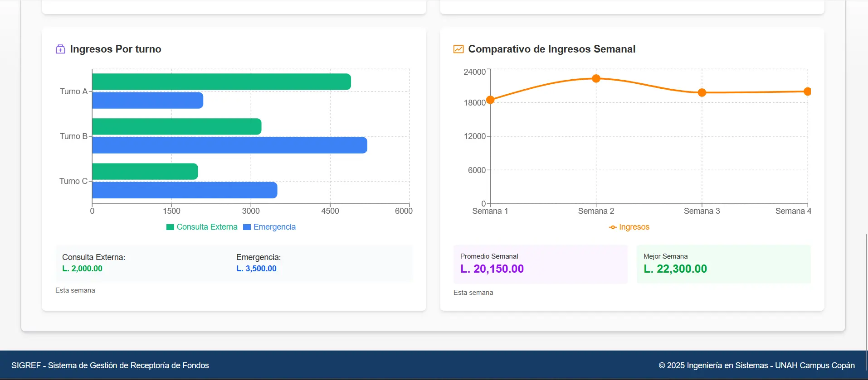The height and width of the screenshot is (380, 868).
Task: Toggle the Ingresos series legend label
Action: (x=634, y=227)
